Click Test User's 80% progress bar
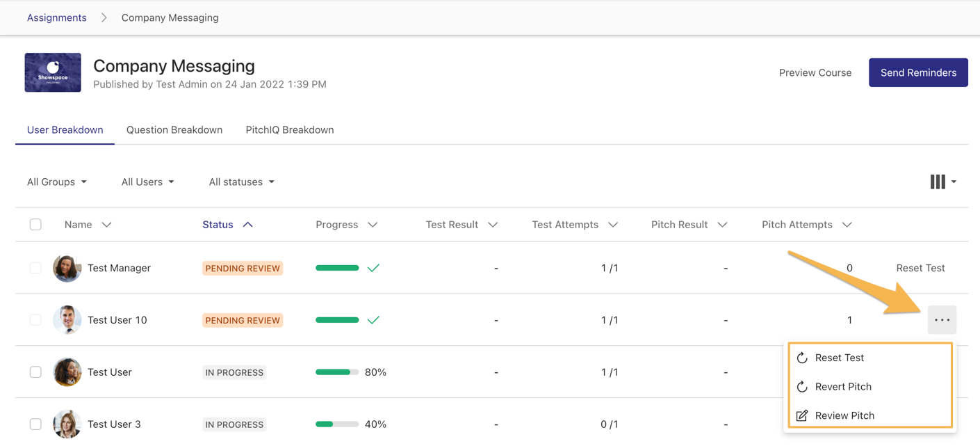The width and height of the screenshot is (980, 446). coord(337,372)
